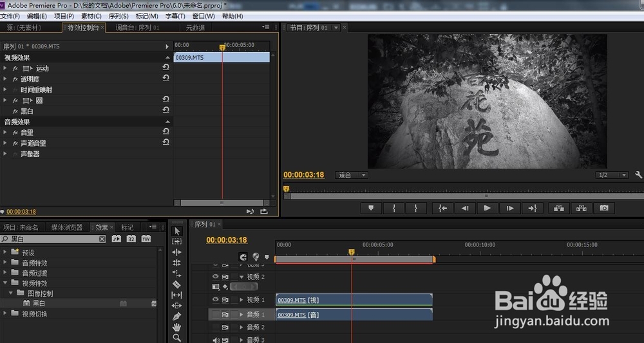Click Add Marker in program monitor
The width and height of the screenshot is (644, 343).
(371, 208)
